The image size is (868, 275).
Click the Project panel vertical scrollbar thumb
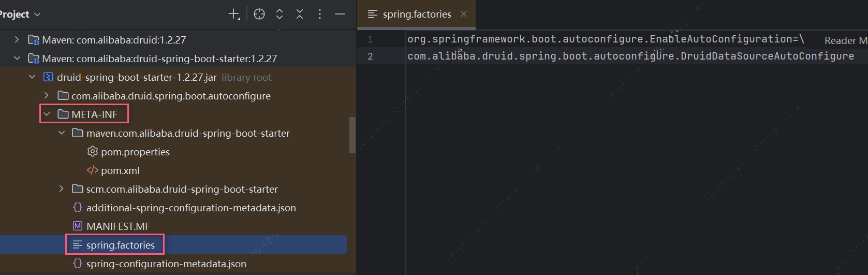(x=352, y=135)
